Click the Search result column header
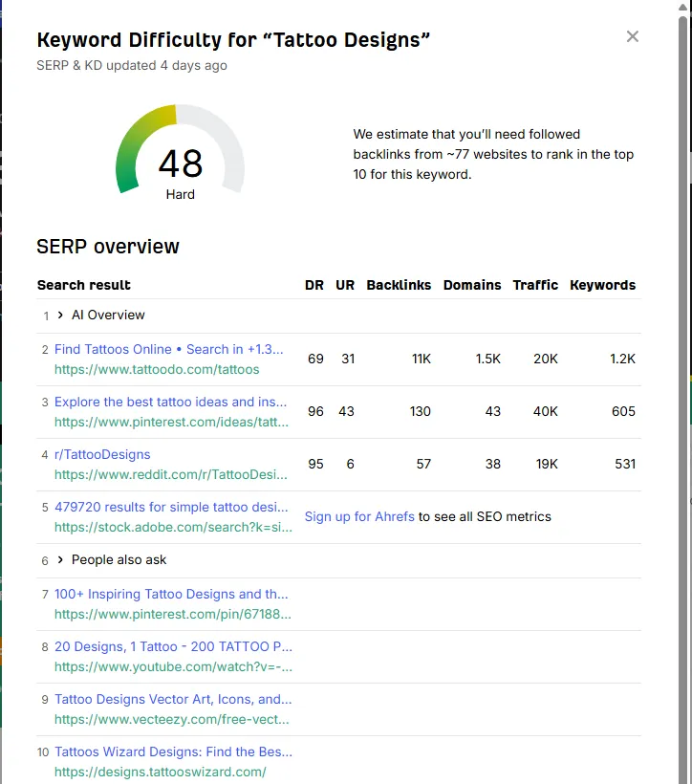The image size is (692, 784). [84, 285]
